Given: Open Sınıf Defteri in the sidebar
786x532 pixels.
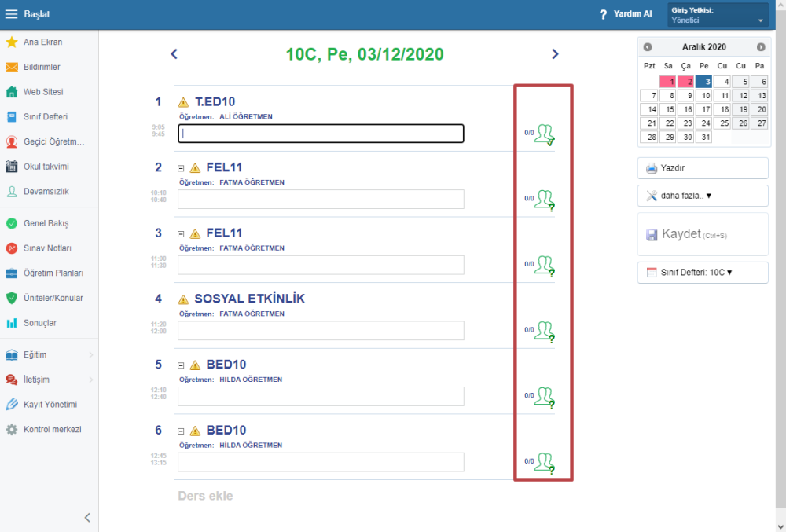Looking at the screenshot, I should click(45, 116).
